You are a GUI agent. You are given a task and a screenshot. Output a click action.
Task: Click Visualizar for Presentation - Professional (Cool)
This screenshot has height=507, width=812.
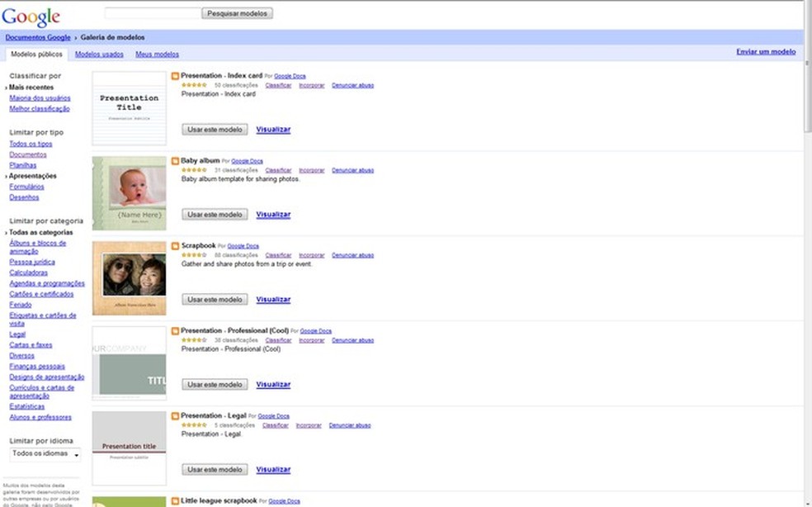[x=273, y=385]
